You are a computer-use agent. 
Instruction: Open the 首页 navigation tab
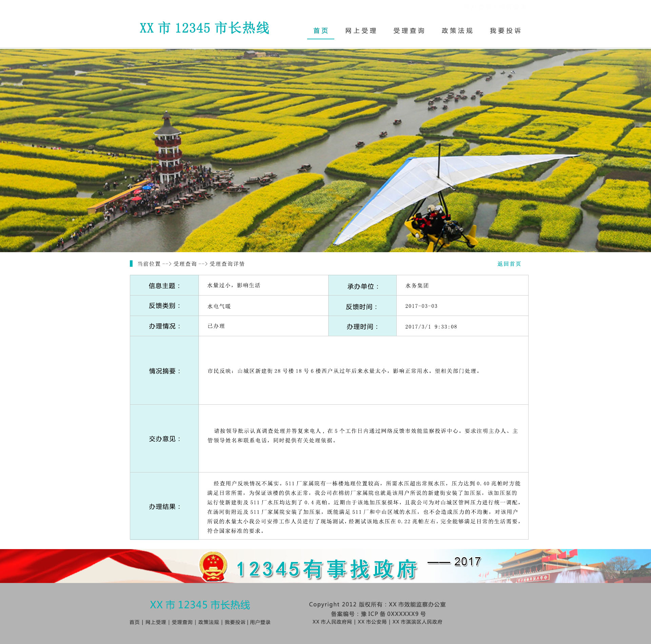pos(320,31)
